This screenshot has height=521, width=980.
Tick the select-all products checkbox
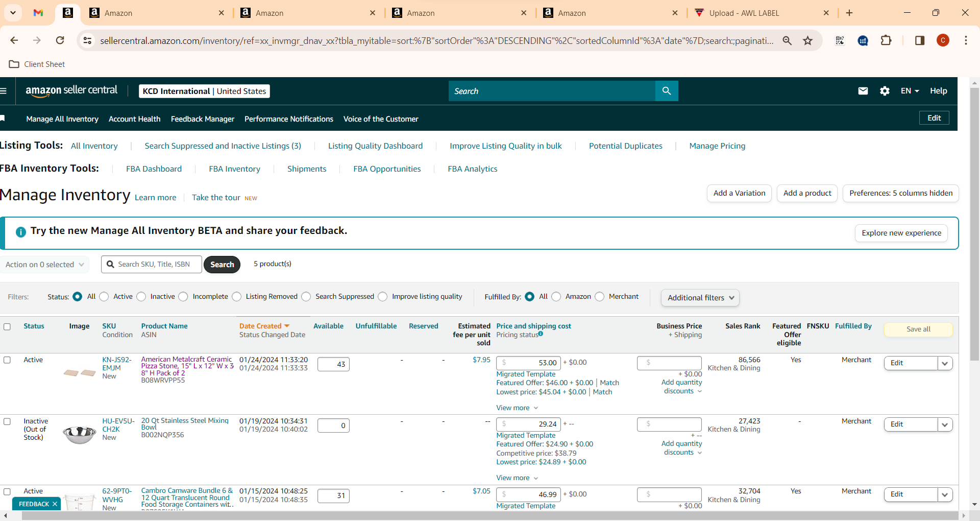pos(7,327)
